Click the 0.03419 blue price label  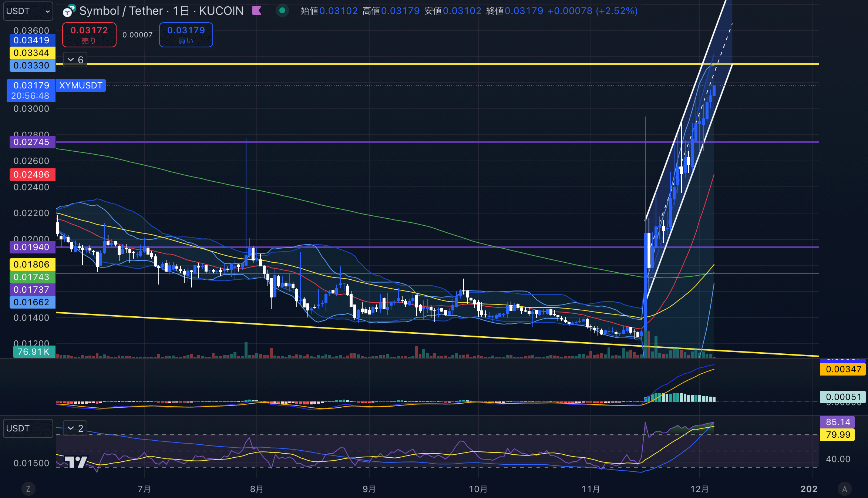pyautogui.click(x=32, y=40)
